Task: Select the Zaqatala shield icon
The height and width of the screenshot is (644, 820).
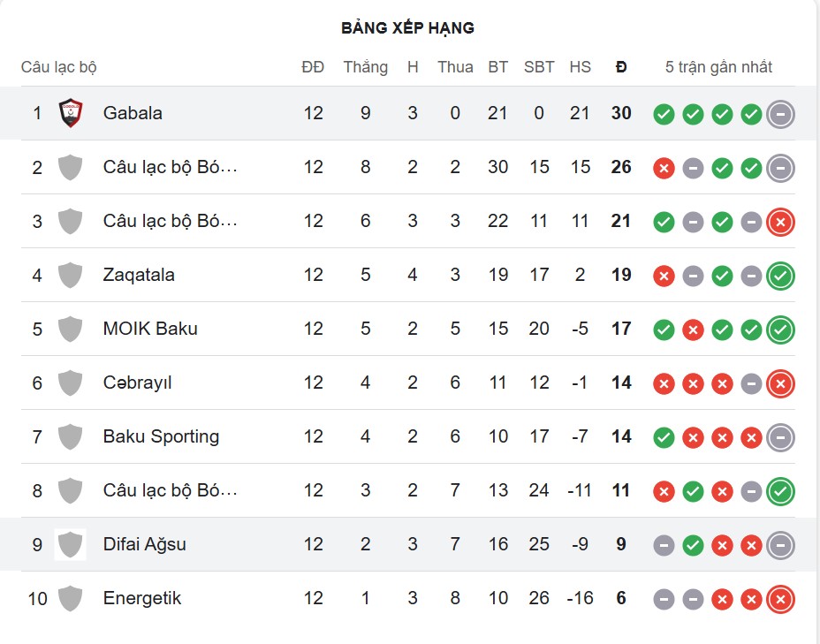Action: pos(69,275)
